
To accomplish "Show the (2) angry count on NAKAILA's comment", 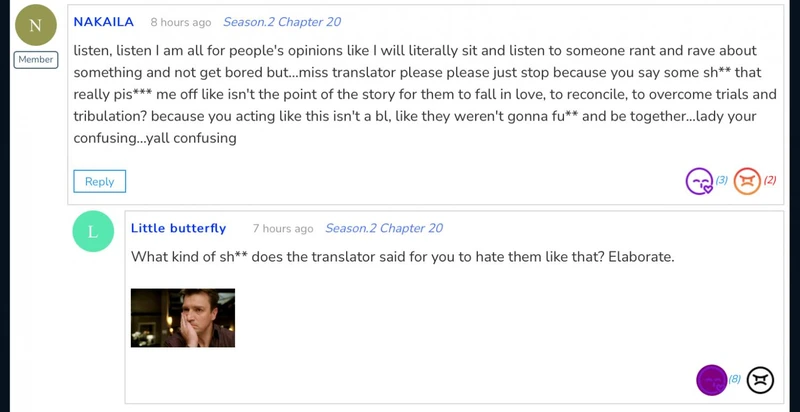I will pos(770,181).
